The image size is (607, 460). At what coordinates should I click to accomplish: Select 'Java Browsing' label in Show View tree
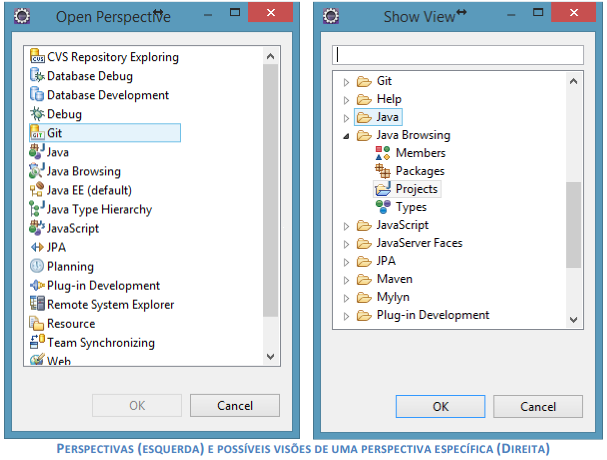[413, 135]
